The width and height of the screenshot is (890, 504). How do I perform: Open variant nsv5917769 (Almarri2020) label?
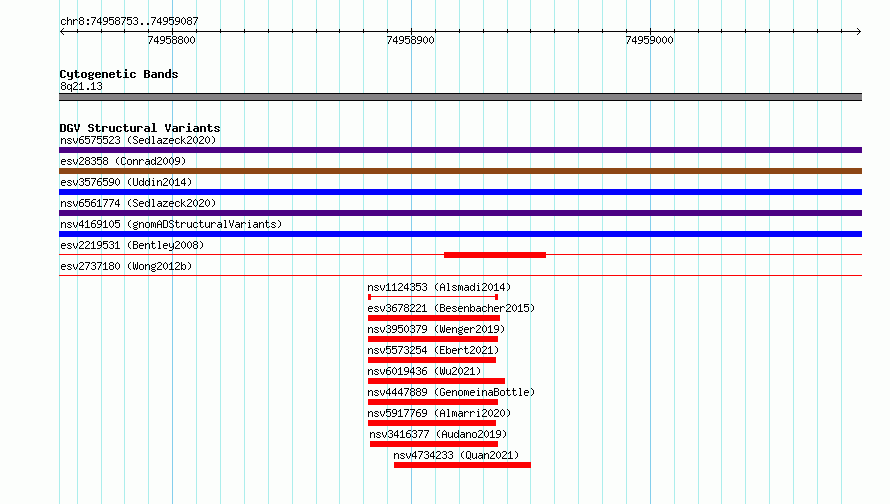(439, 413)
